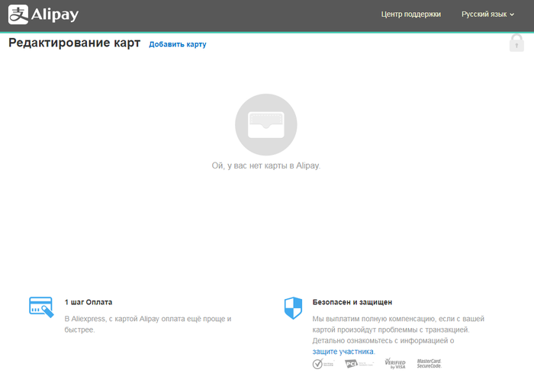Click the Добавить карту link
Screen dimensions: 534x392
click(178, 44)
